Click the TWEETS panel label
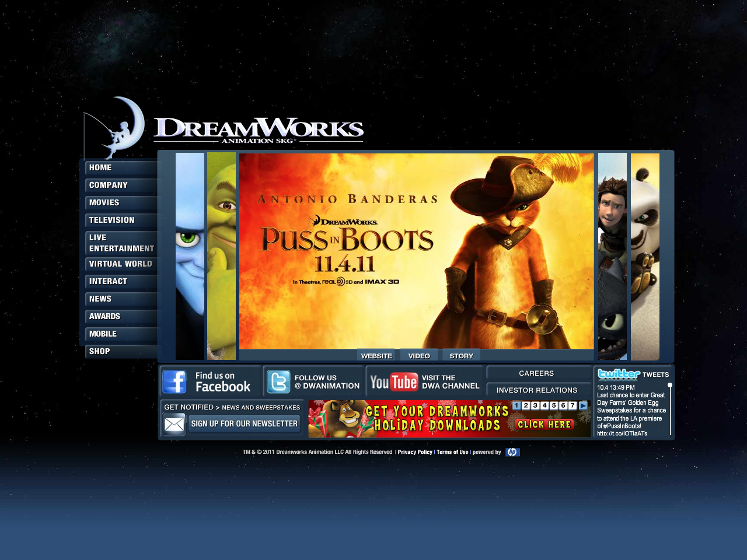Viewport: 747px width, 560px height. [x=656, y=374]
